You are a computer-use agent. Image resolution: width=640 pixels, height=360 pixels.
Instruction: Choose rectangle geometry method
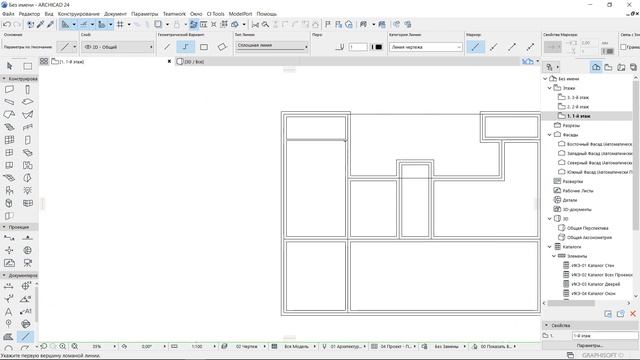tap(204, 47)
